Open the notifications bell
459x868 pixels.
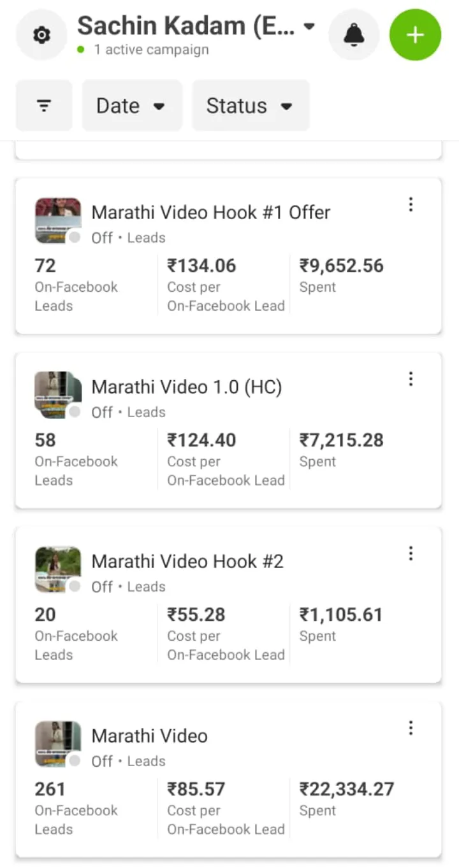click(354, 35)
